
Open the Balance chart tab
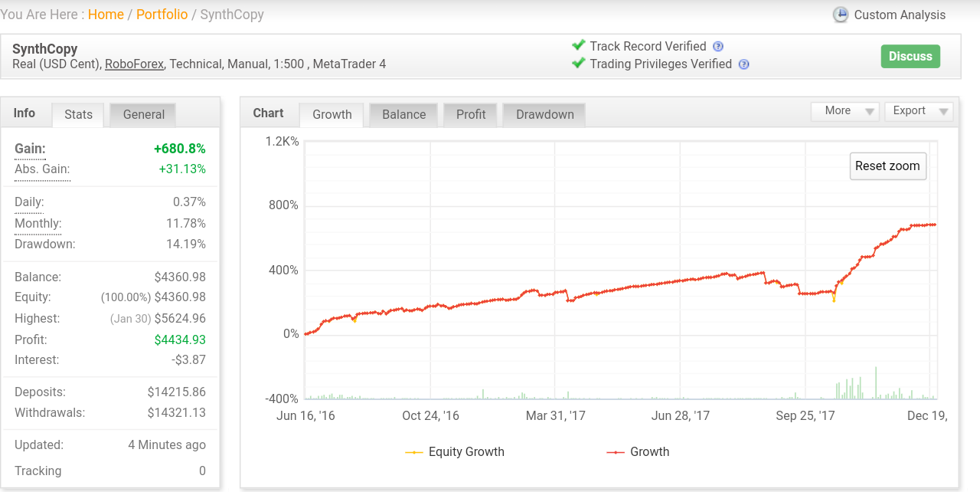pos(403,115)
